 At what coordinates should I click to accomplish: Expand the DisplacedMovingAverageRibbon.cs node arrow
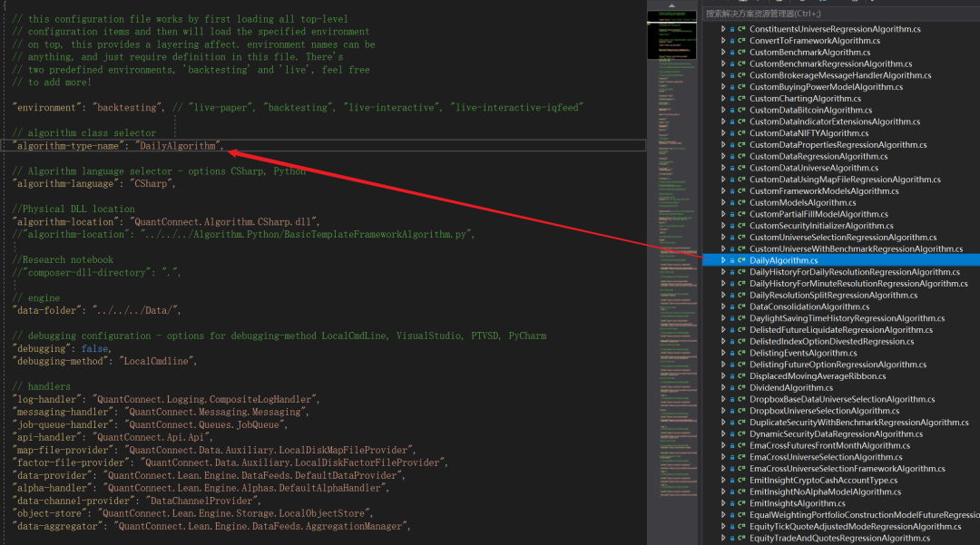pyautogui.click(x=723, y=375)
